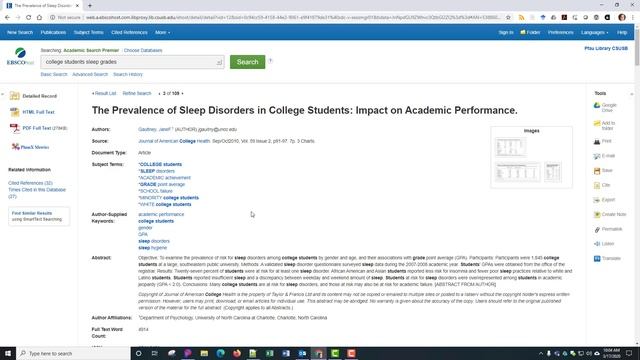Open the Detailed Record view

33,96
